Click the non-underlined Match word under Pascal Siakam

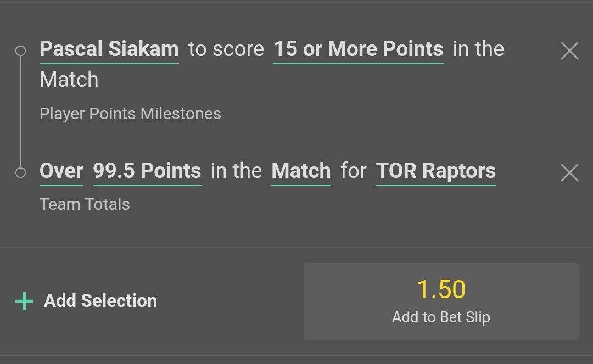tap(69, 80)
